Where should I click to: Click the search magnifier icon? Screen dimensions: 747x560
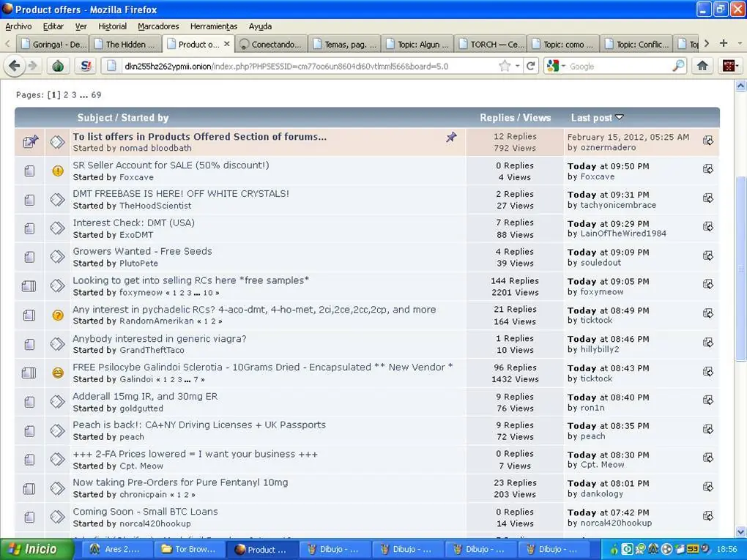click(678, 66)
